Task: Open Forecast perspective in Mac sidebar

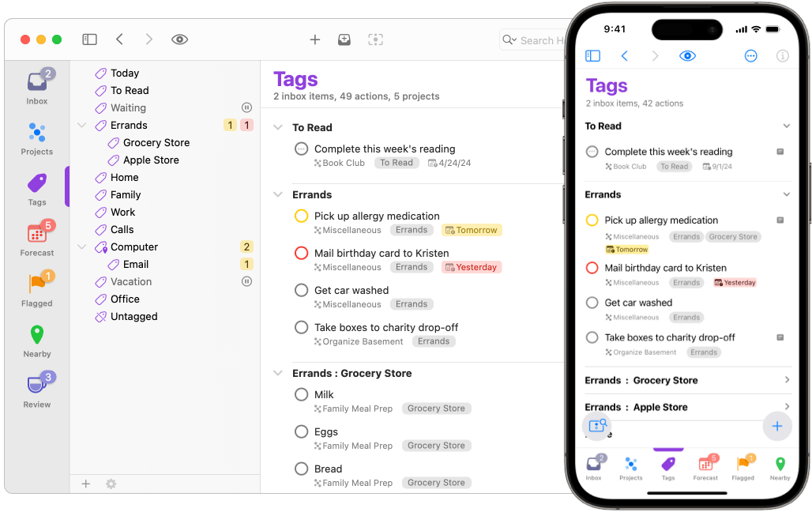Action: tap(37, 239)
